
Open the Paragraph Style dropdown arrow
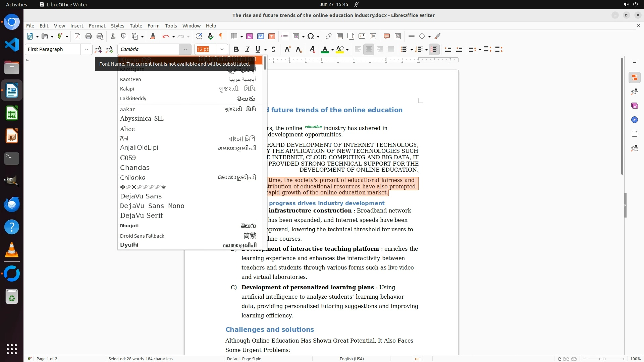[x=87, y=49]
